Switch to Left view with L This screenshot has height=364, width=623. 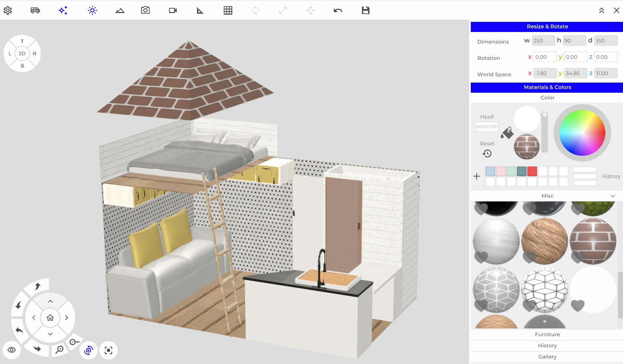(x=10, y=54)
